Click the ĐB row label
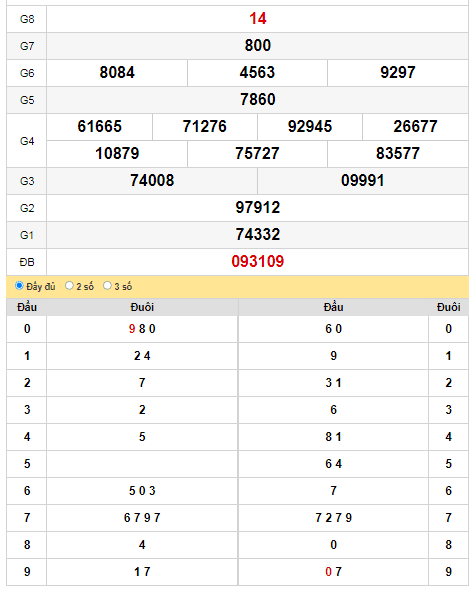The image size is (473, 591). coord(27,262)
